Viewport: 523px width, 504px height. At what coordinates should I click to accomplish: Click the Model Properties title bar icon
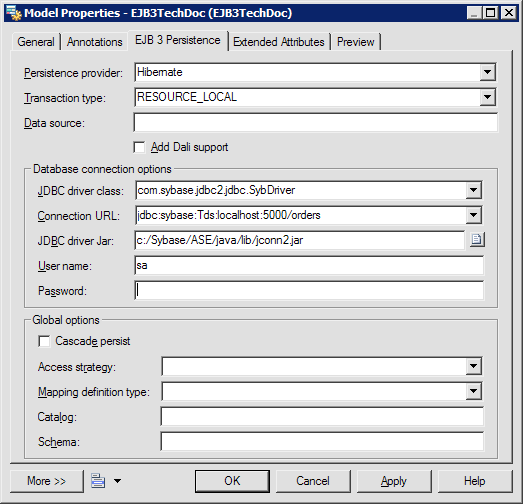point(14,13)
